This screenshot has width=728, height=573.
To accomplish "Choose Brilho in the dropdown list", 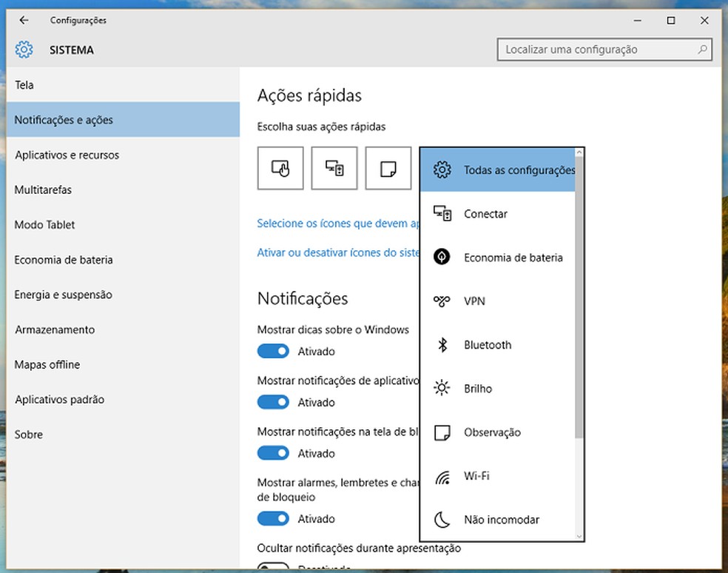I will pyautogui.click(x=478, y=389).
